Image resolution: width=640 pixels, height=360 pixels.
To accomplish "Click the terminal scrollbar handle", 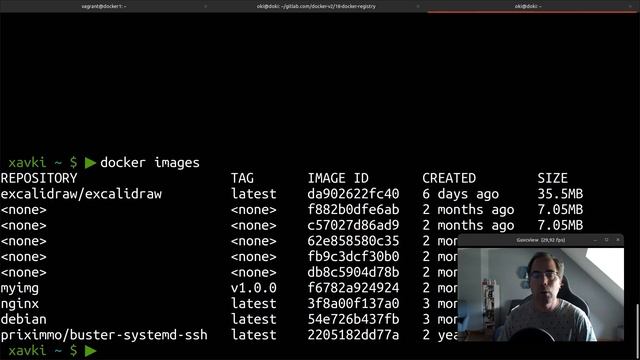I will click(637, 331).
